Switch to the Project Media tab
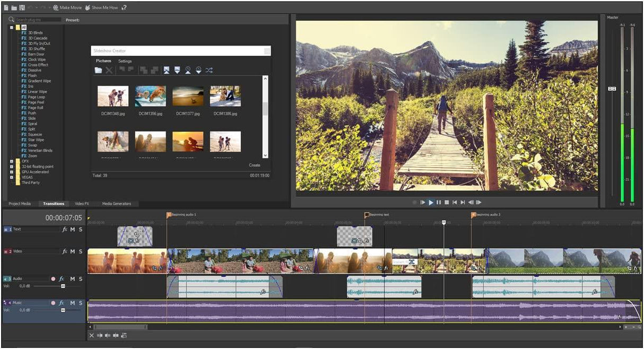 20,203
